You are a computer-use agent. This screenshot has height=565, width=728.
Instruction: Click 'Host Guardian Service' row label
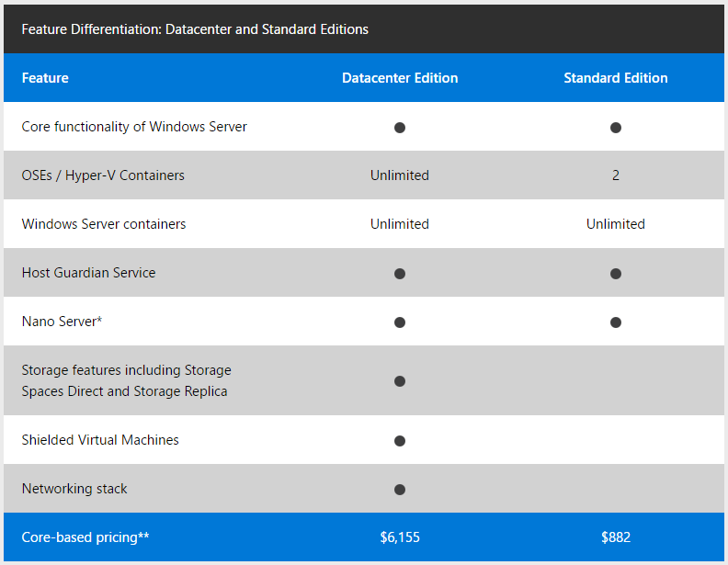88,273
